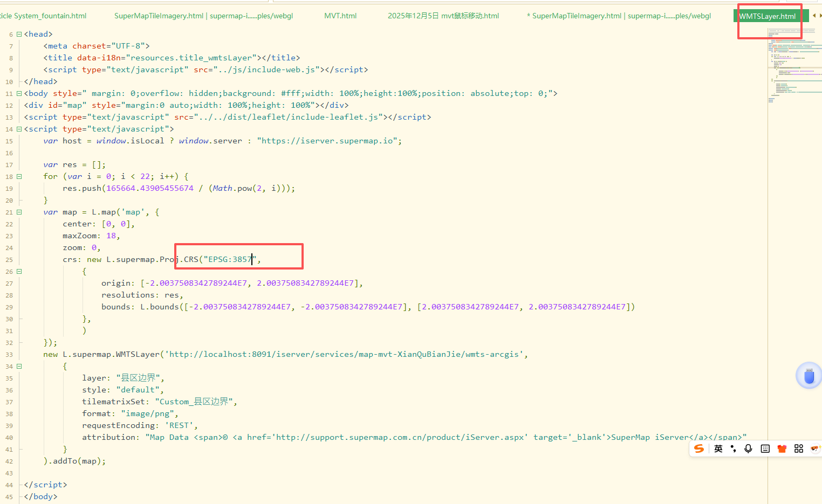Toggle punctuation mode in IME toolbar
Screen dimensions: 822x504
tap(733, 448)
